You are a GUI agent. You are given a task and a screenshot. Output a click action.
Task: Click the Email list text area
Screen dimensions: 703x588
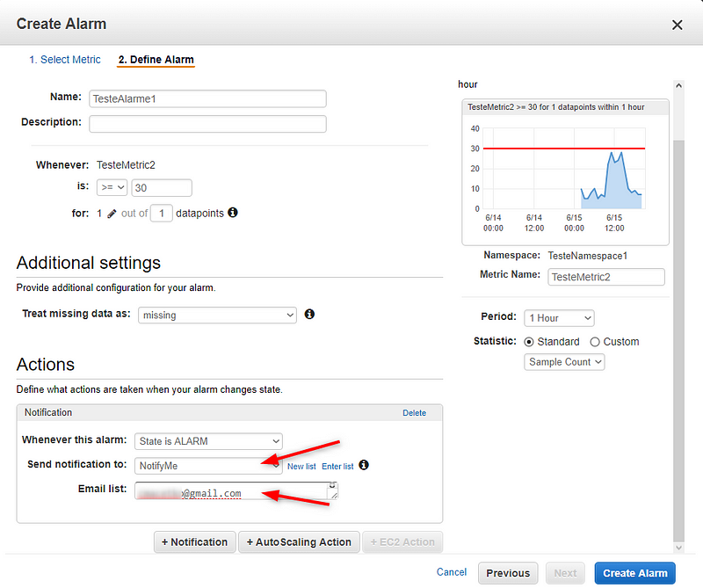pos(236,490)
